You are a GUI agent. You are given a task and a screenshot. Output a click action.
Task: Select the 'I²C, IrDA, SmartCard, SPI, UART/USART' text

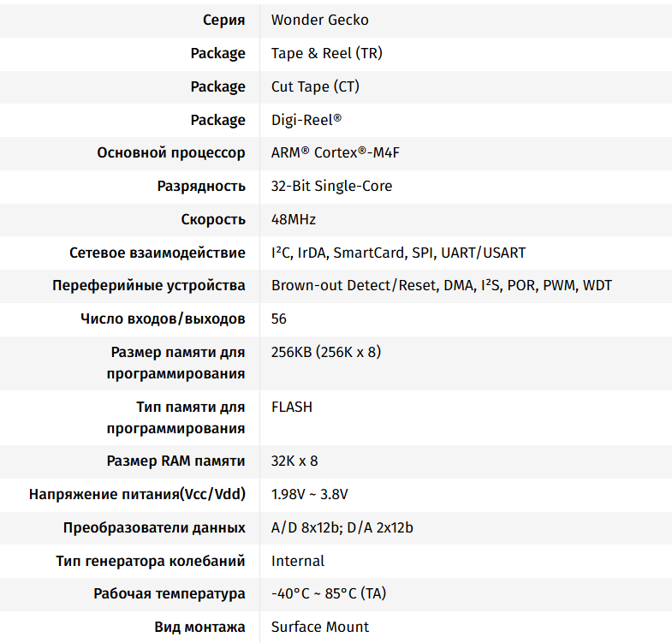(x=398, y=253)
